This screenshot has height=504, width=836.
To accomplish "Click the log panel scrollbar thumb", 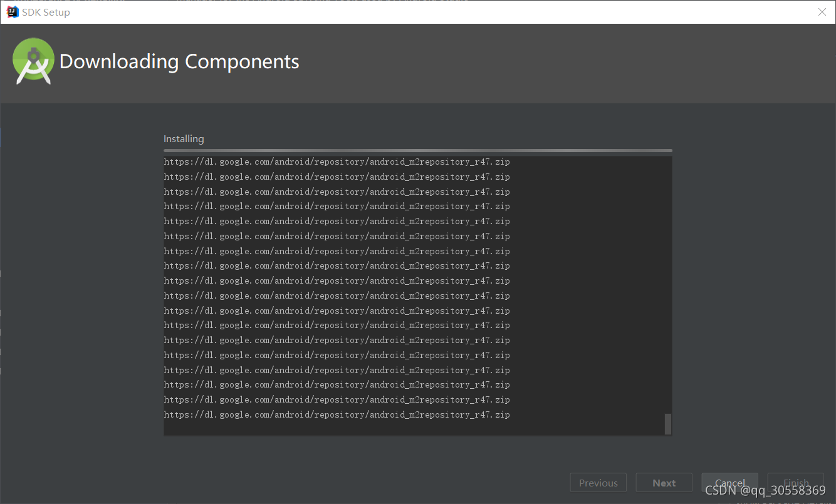I will click(x=668, y=424).
